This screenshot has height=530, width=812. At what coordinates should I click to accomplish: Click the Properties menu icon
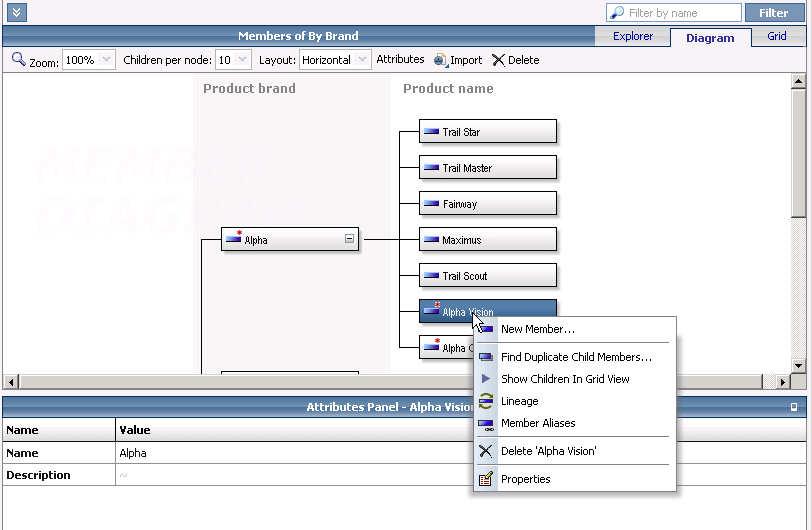[486, 479]
